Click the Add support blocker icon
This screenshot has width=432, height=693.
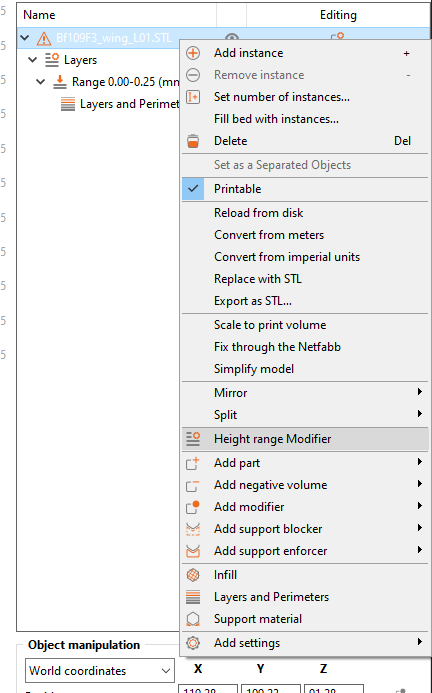(x=193, y=529)
